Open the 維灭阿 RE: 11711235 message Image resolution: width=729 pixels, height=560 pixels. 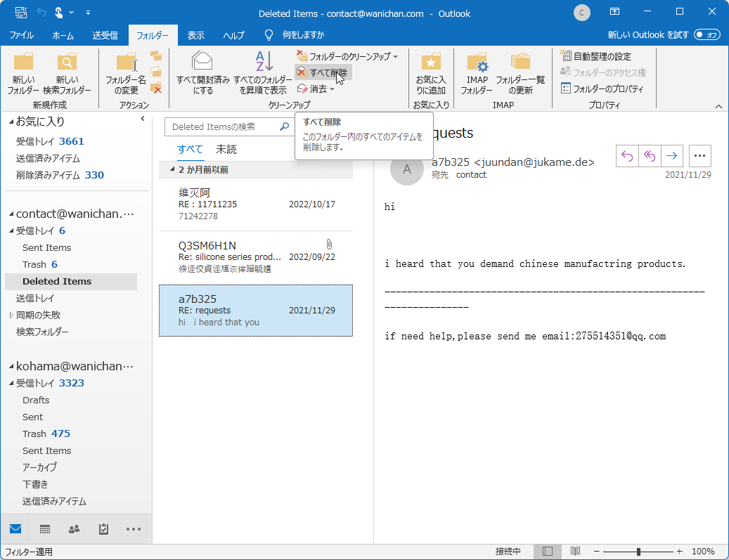tap(256, 204)
